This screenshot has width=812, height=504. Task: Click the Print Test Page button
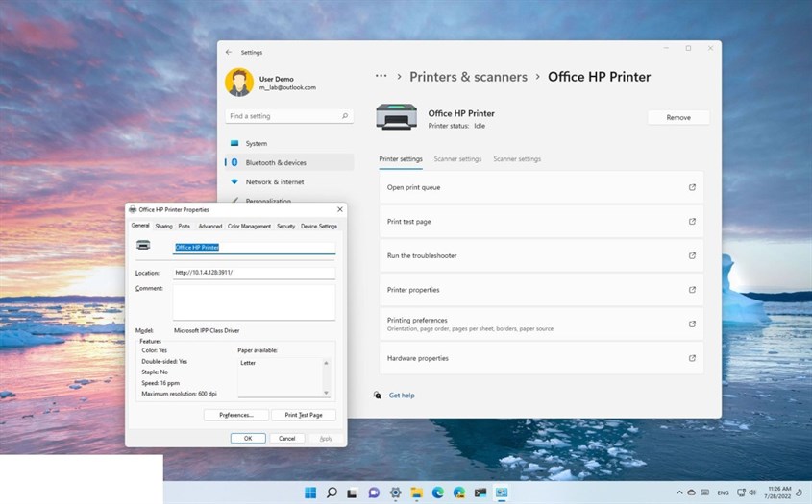pyautogui.click(x=304, y=415)
